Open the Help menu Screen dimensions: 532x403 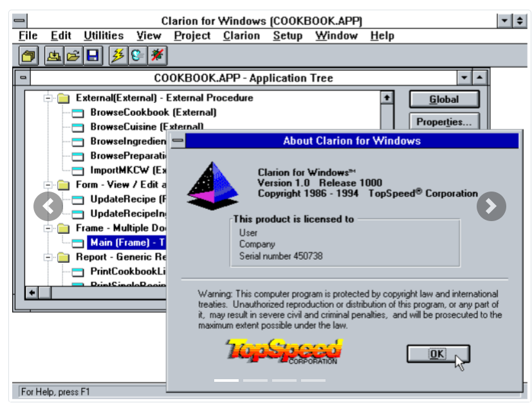382,35
